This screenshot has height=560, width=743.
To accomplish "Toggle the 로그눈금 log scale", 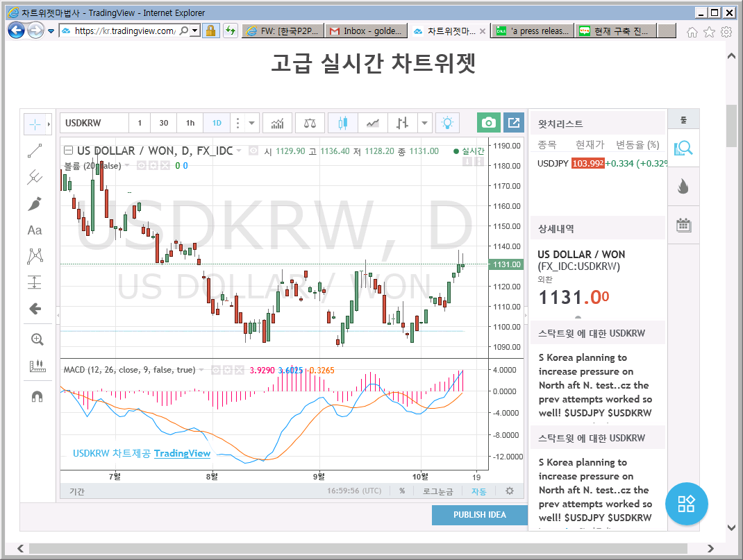I will [438, 491].
